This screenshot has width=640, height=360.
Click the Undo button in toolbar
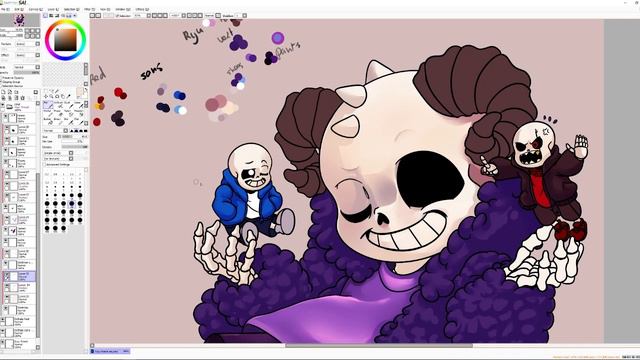click(x=92, y=16)
